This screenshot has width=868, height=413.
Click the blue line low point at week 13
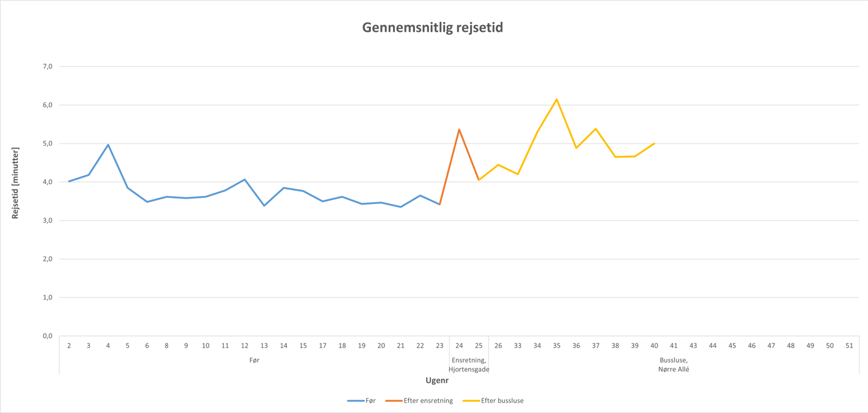(x=264, y=205)
